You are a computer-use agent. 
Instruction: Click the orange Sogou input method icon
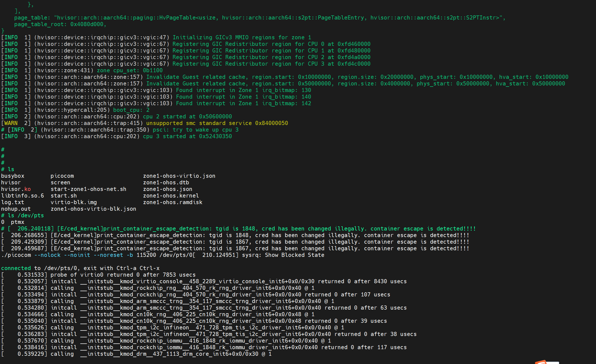[x=540, y=362]
